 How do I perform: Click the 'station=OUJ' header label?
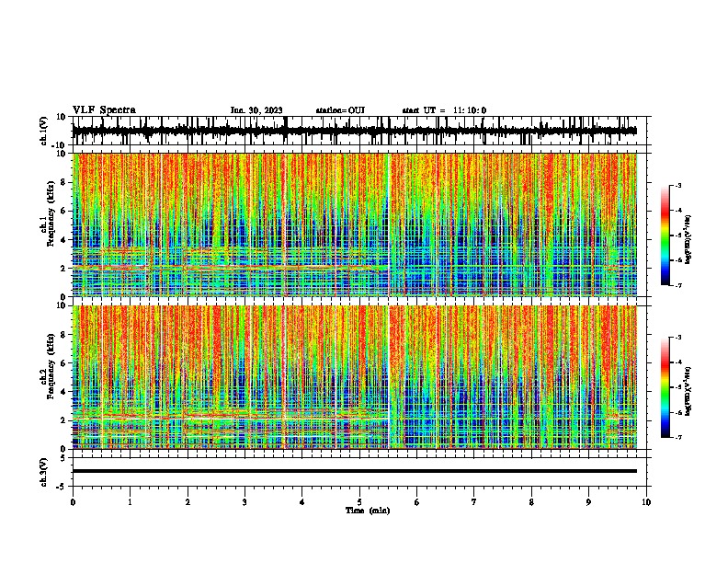(x=340, y=110)
